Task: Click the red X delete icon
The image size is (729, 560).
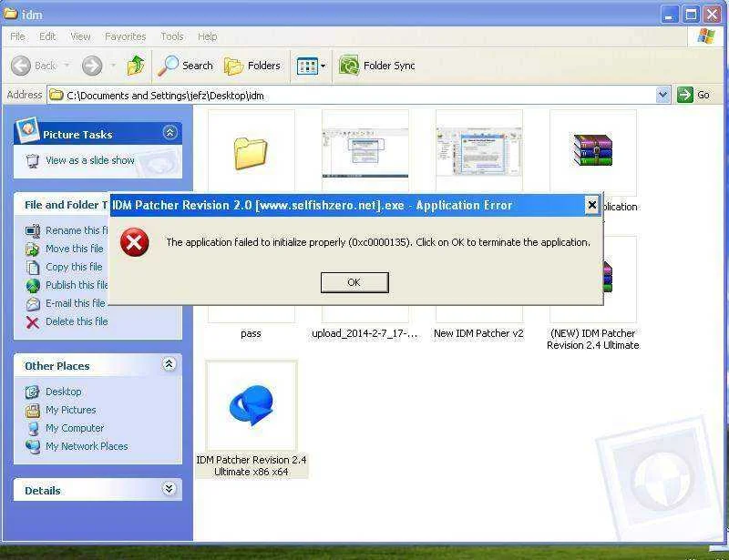Action: pos(33,322)
